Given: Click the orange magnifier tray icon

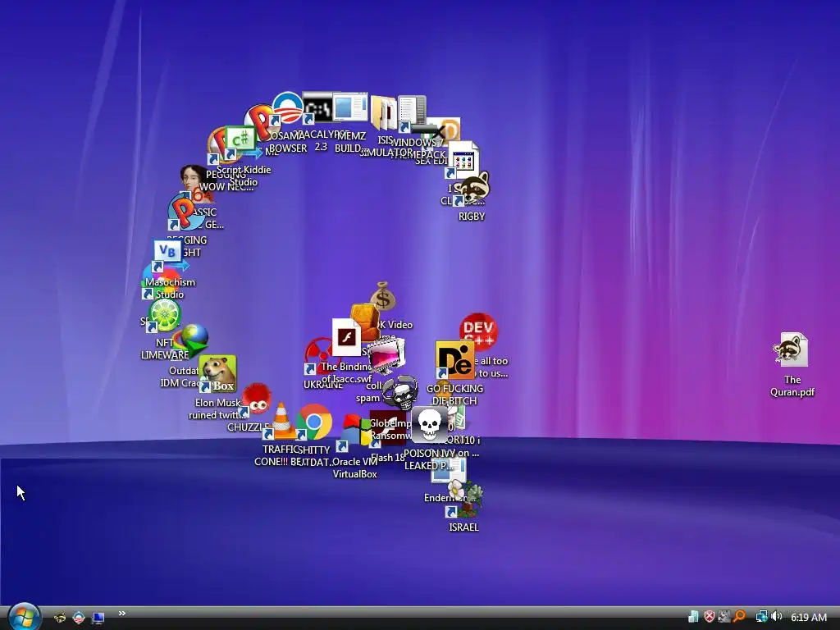Looking at the screenshot, I should [x=740, y=617].
